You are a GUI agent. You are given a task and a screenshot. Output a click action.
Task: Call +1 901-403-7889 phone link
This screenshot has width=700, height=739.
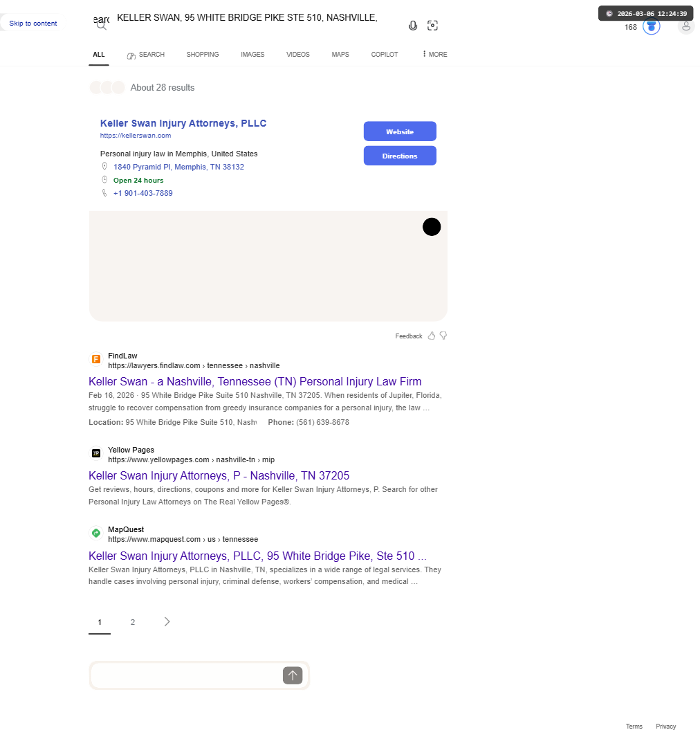coord(143,193)
